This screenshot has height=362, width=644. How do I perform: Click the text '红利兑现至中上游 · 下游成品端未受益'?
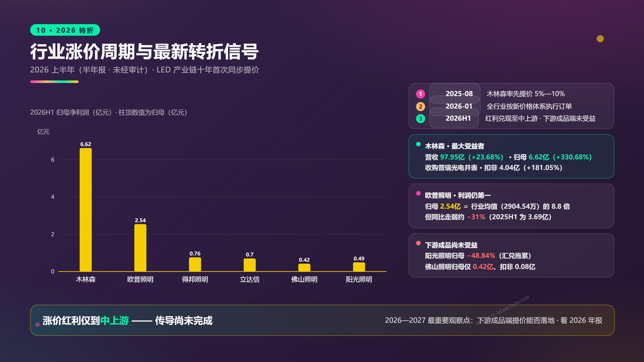[x=540, y=119]
